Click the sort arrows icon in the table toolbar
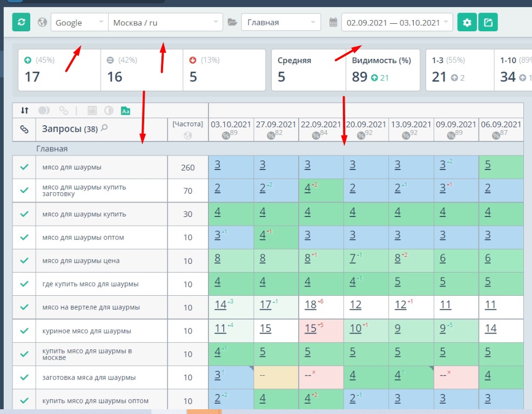The width and height of the screenshot is (532, 414). (x=25, y=110)
